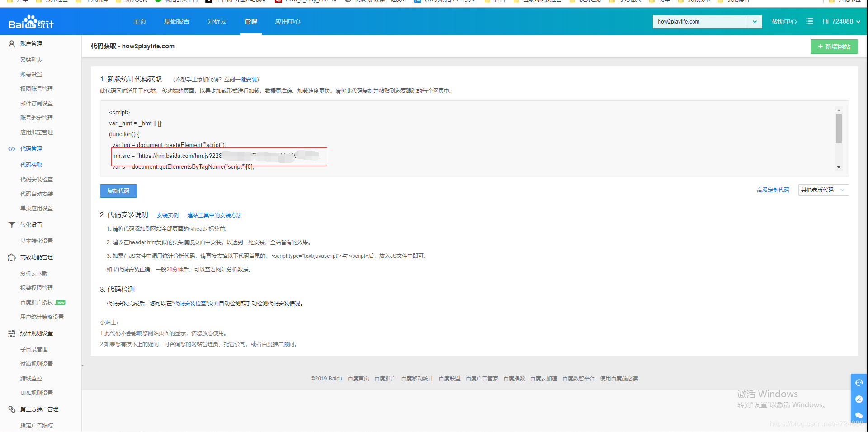Viewport: 868px width, 432px height.
Task: Open the list menu icon beside 帮助中心
Action: coord(810,21)
